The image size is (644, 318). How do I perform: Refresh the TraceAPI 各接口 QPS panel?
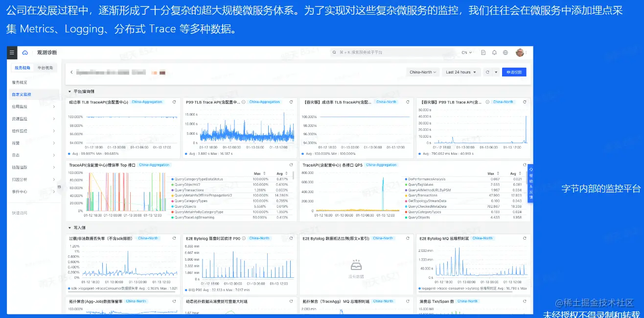pyautogui.click(x=524, y=165)
